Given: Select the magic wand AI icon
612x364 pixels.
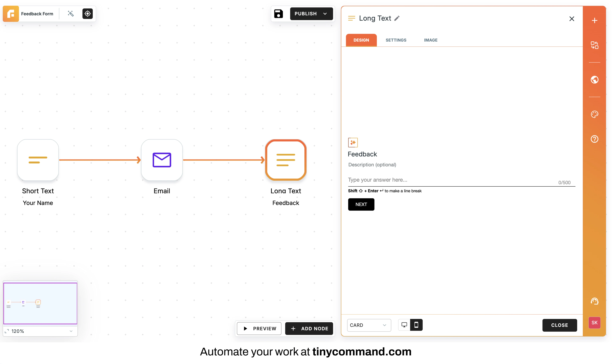Looking at the screenshot, I should coord(71,14).
